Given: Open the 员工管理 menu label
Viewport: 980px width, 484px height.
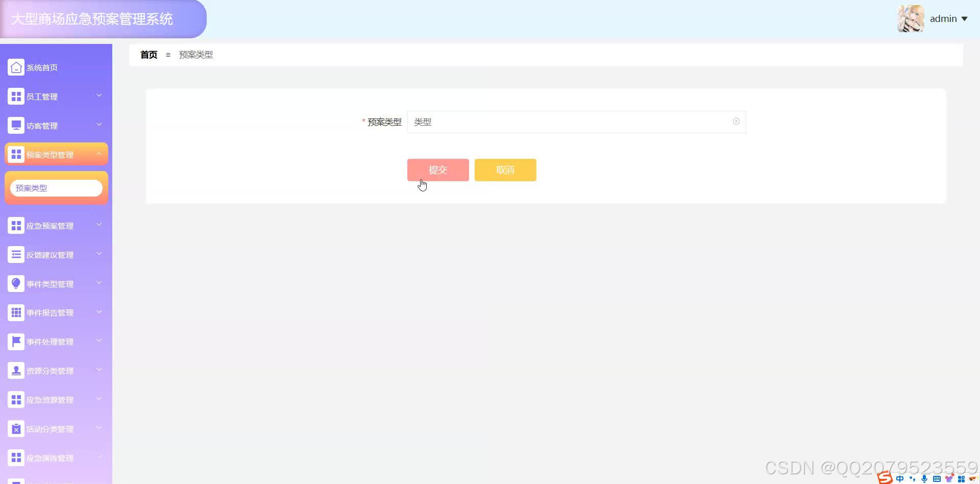Looking at the screenshot, I should tap(42, 96).
